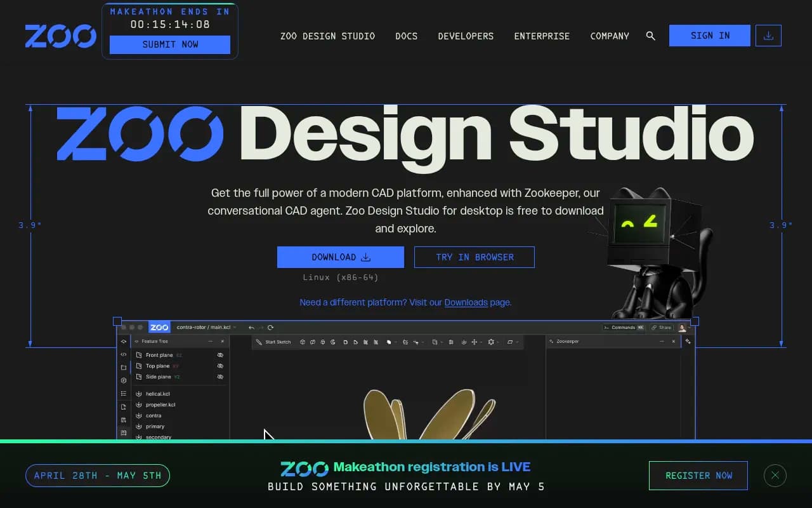Minimize the Feature Tree panel
812x508 pixels.
click(x=210, y=342)
